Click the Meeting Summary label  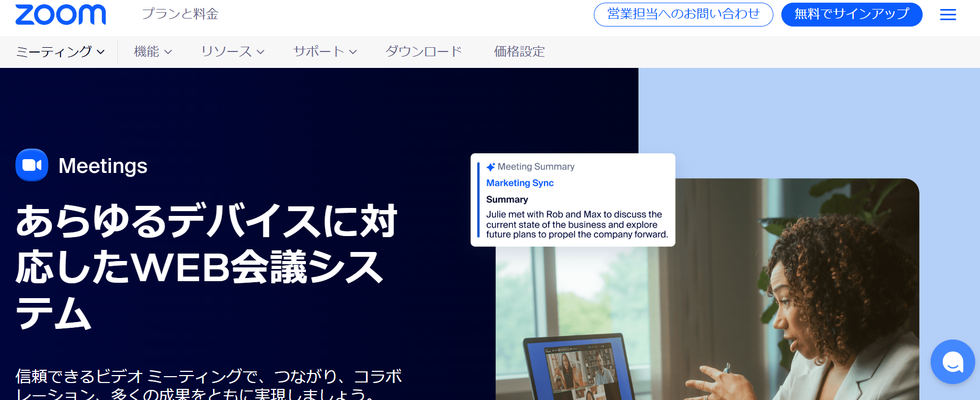536,167
